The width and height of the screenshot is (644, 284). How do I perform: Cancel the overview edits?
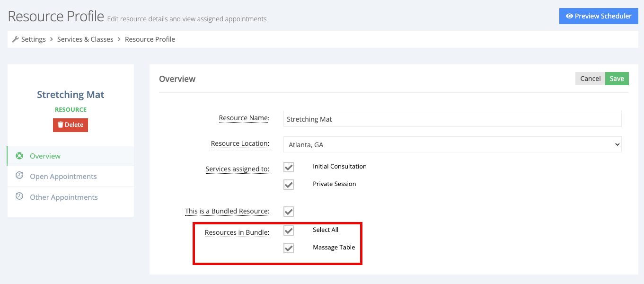point(590,79)
